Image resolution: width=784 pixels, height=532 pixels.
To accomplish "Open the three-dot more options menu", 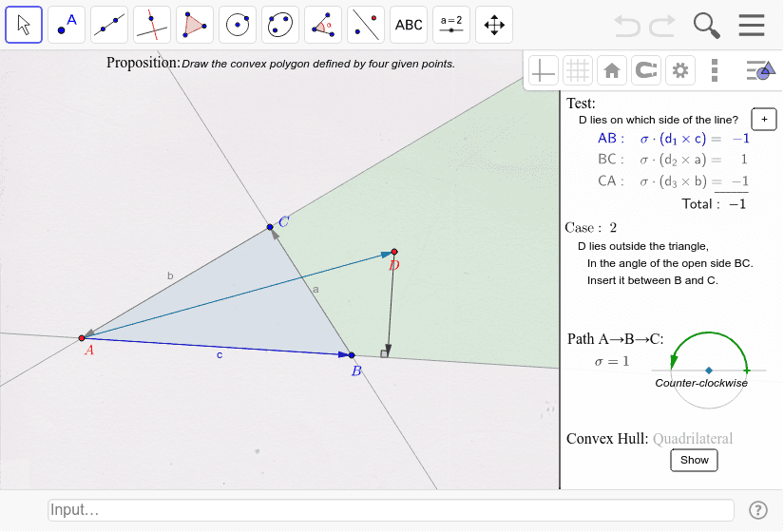I will point(715,70).
